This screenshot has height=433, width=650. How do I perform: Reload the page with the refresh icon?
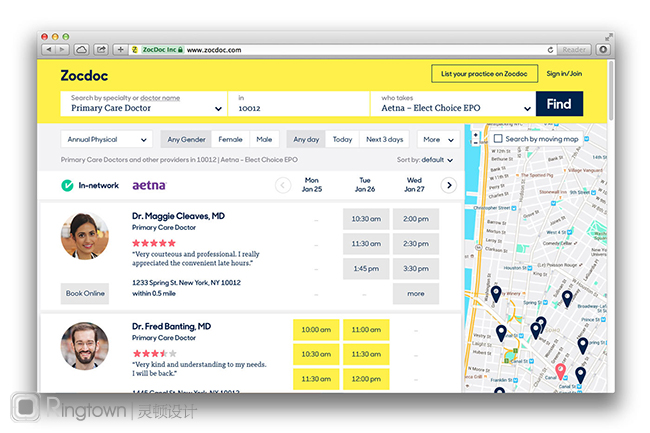[x=550, y=50]
